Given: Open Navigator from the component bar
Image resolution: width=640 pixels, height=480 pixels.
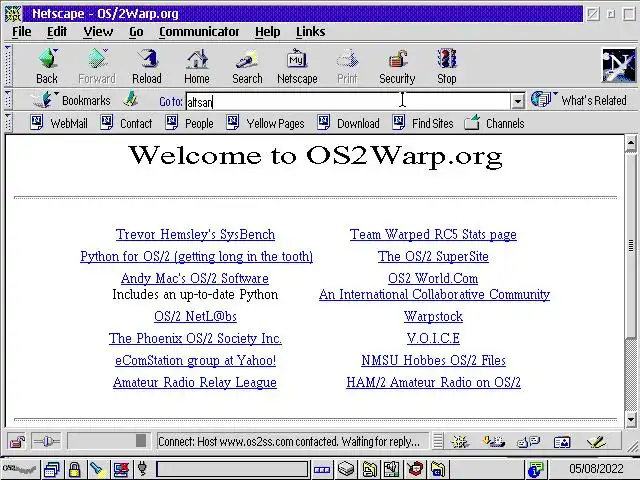Looking at the screenshot, I should [x=460, y=442].
